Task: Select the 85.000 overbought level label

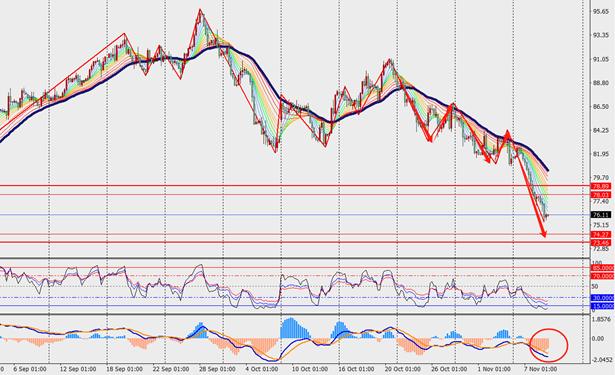Action: tap(602, 268)
